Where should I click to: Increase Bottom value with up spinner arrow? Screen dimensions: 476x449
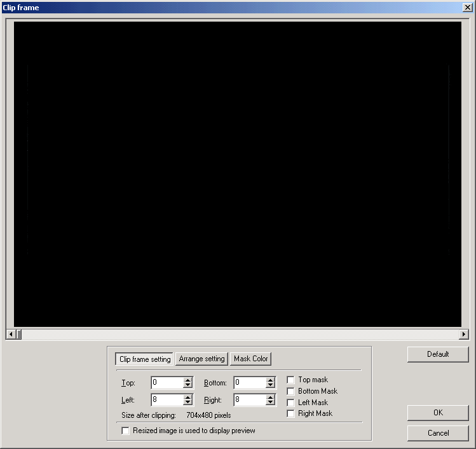tap(270, 380)
